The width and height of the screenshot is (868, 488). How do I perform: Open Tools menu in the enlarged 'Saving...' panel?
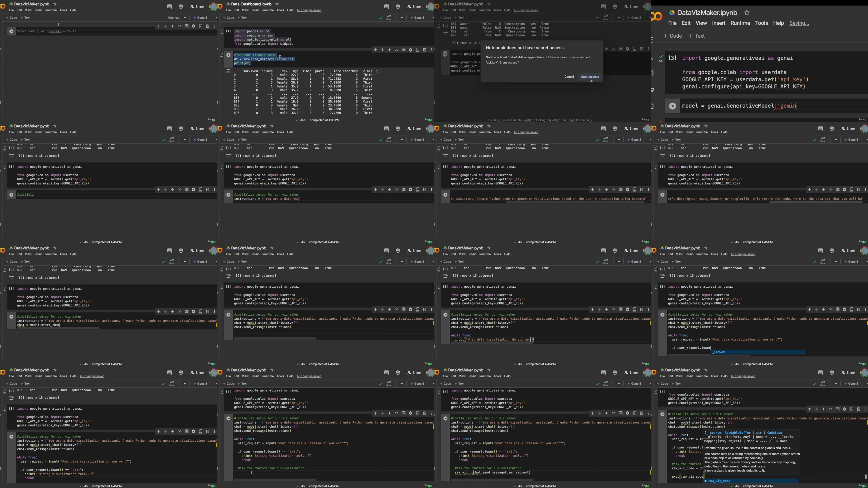(761, 23)
